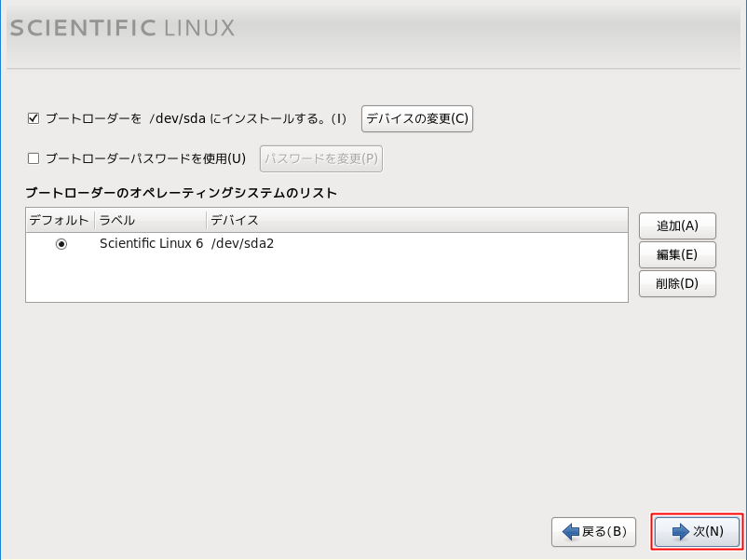Click the disabled パスワードを変更(P) button
747x560 pixels.
[x=321, y=158]
